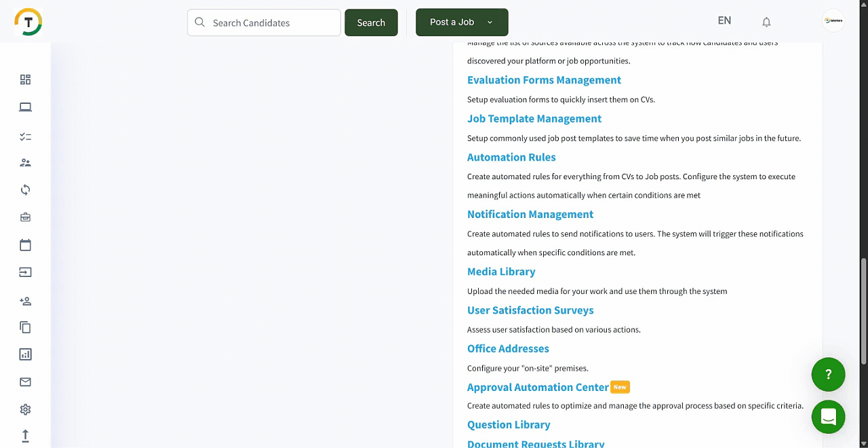868x448 pixels.
Task: Open the tasks checklist icon in sidebar
Action: click(x=25, y=136)
